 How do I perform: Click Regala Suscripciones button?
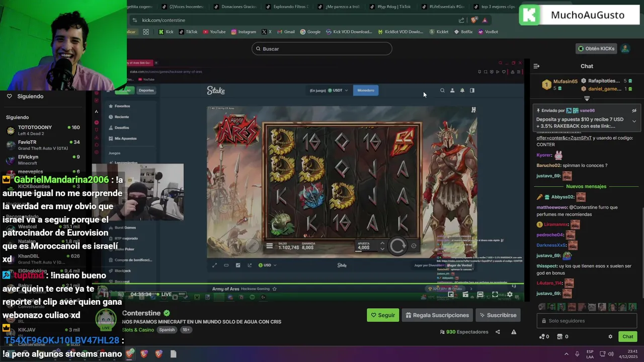click(x=437, y=315)
